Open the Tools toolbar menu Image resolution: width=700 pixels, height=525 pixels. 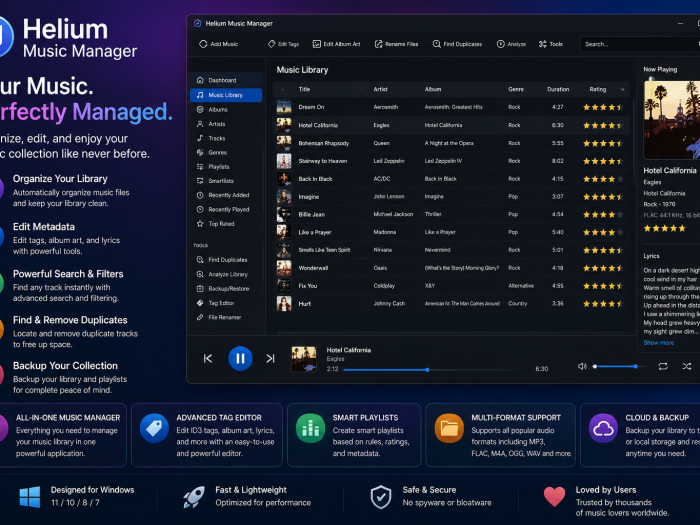click(550, 44)
